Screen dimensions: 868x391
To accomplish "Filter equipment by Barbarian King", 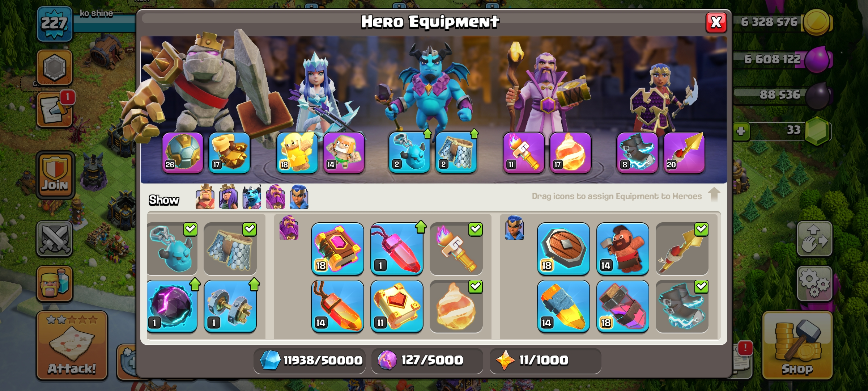I will tap(205, 197).
